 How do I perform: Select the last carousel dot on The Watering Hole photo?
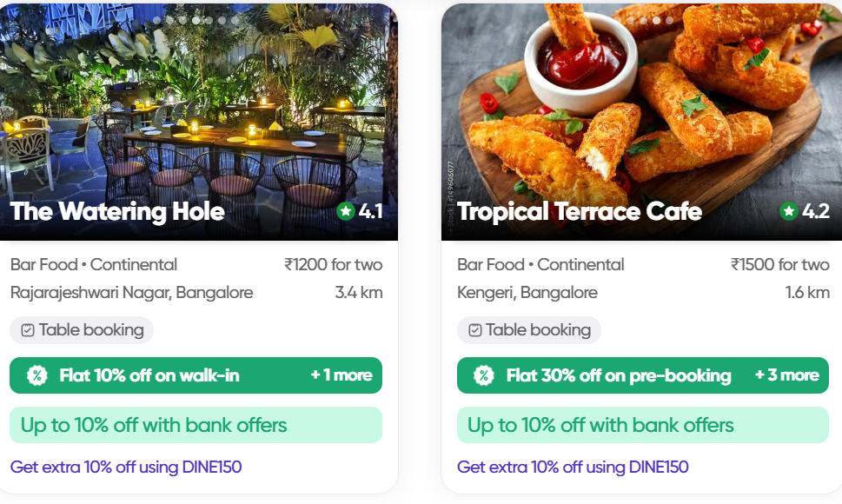(235, 20)
